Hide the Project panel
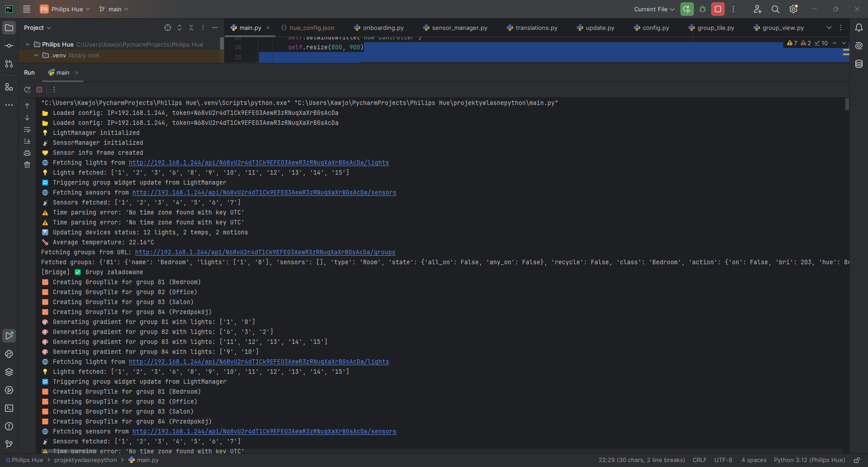The width and height of the screenshot is (868, 467). (215, 28)
